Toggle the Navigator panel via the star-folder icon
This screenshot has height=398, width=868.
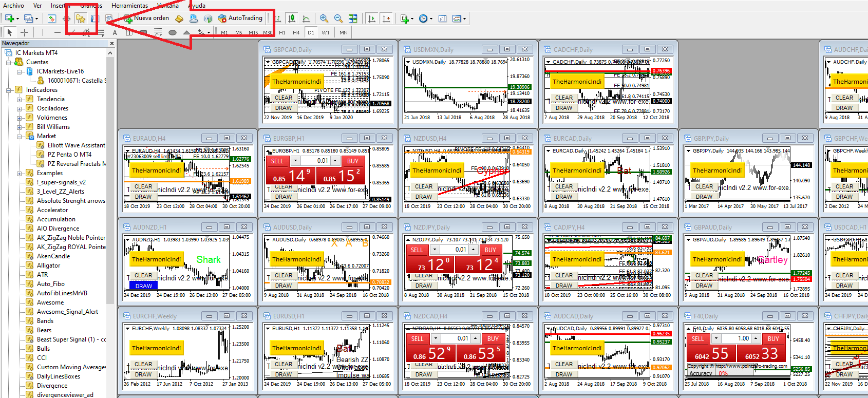point(81,18)
